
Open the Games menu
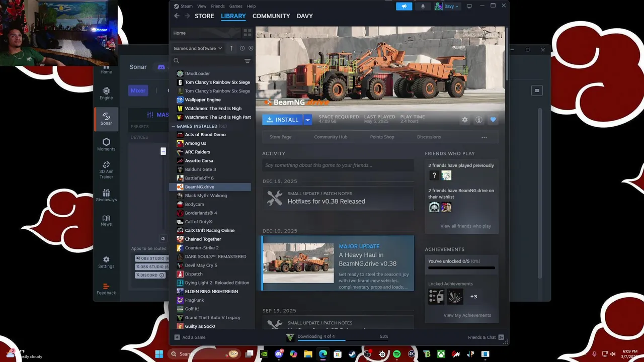click(235, 6)
